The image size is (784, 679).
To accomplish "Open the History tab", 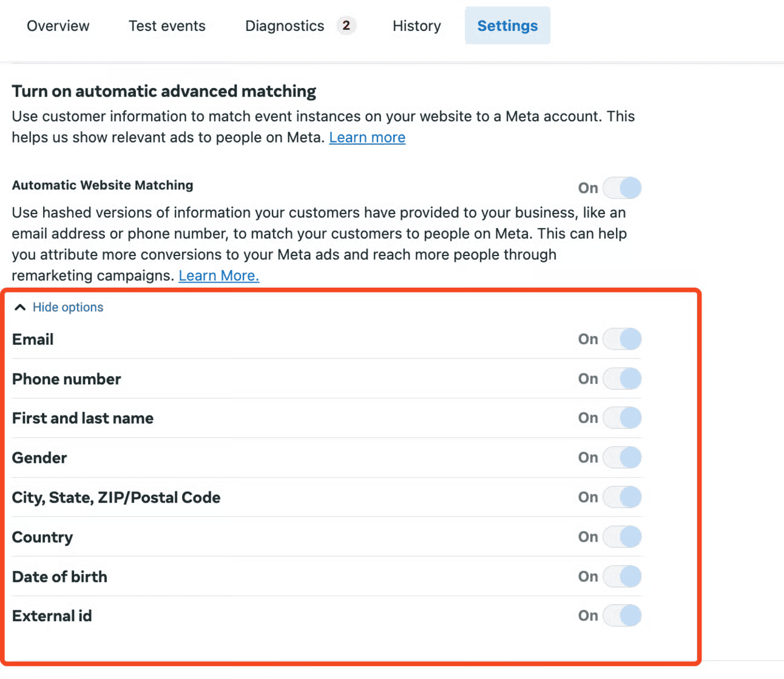I will [417, 26].
